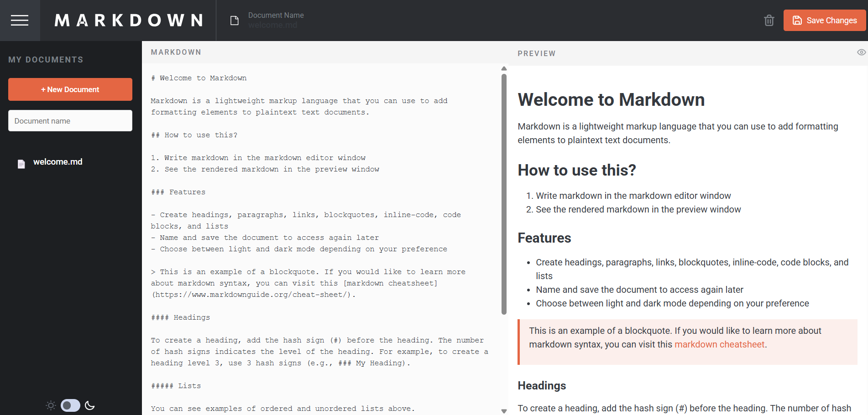The width and height of the screenshot is (868, 415).
Task: Click the trash delete document icon
Action: tap(769, 21)
